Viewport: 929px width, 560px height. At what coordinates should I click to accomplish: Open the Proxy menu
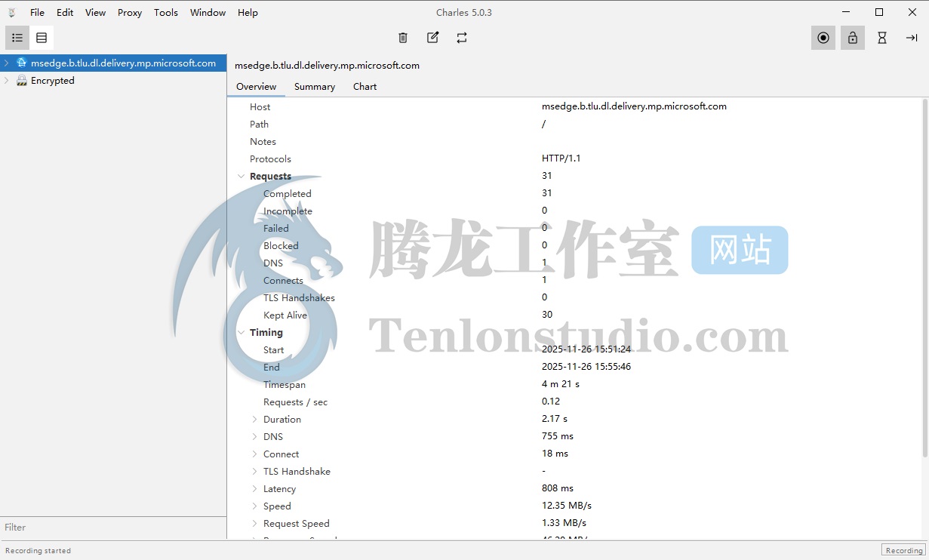pyautogui.click(x=130, y=13)
